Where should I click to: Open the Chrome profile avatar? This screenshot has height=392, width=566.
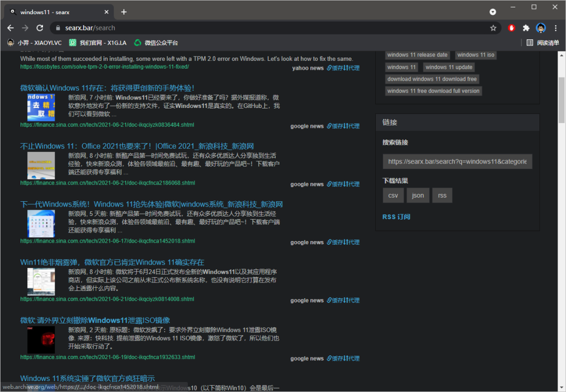[541, 28]
